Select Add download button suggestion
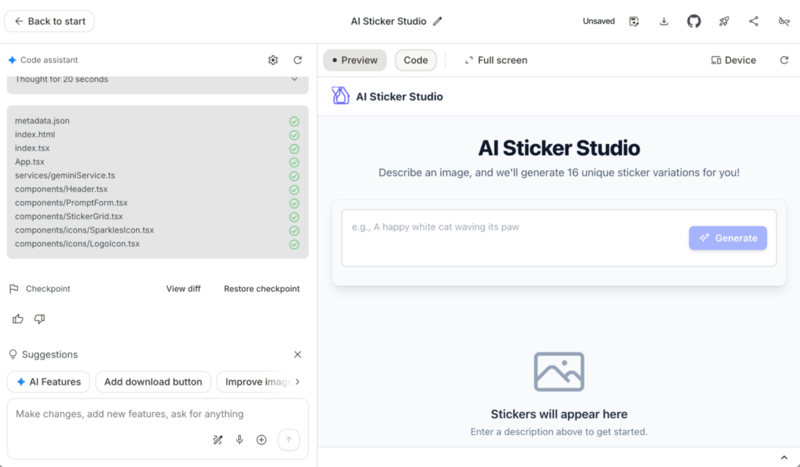 tap(153, 382)
